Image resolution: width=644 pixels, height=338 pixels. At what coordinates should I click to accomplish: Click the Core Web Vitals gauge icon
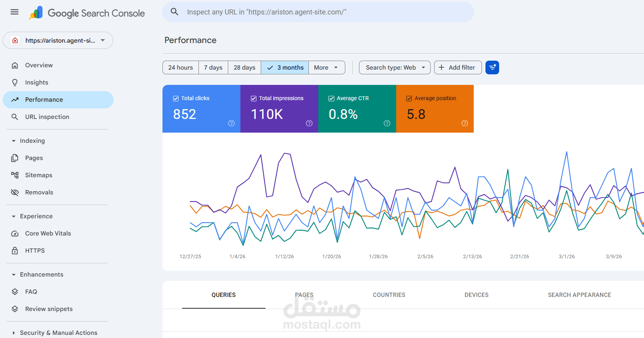(15, 234)
